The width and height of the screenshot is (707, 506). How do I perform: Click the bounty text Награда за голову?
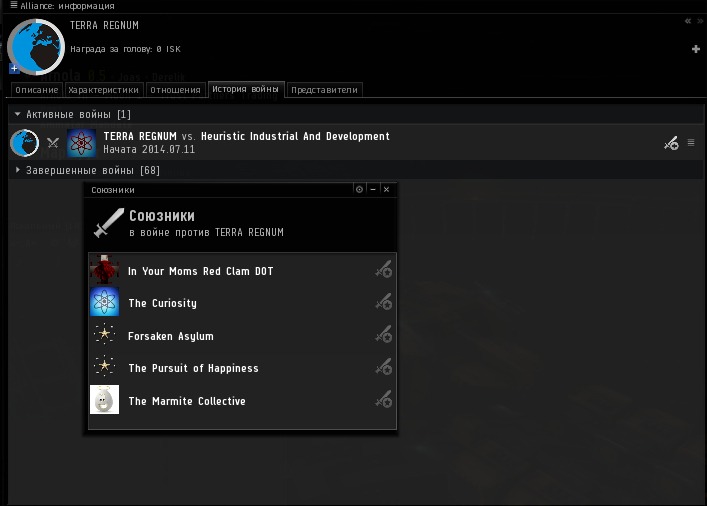(125, 49)
